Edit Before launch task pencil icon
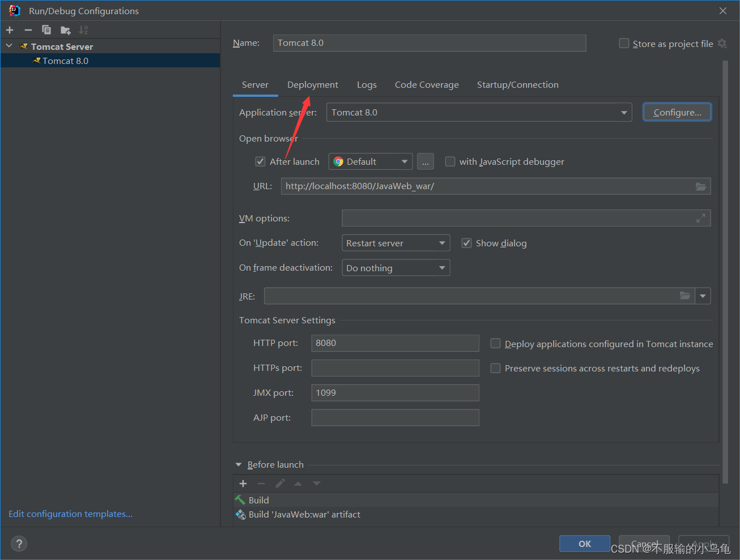The image size is (740, 560). pos(280,484)
